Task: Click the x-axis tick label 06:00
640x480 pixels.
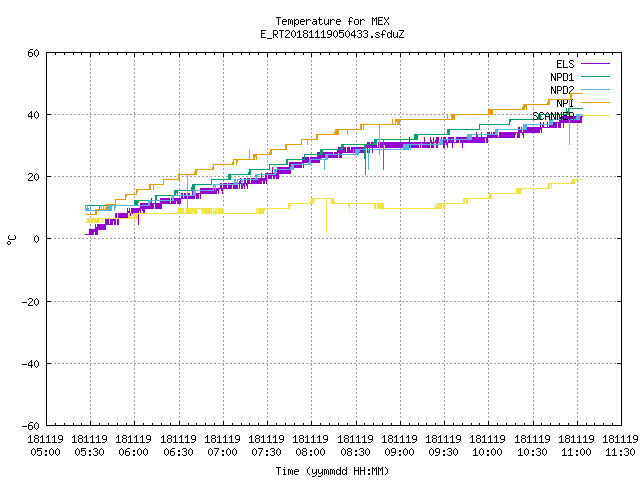Action: [133, 453]
